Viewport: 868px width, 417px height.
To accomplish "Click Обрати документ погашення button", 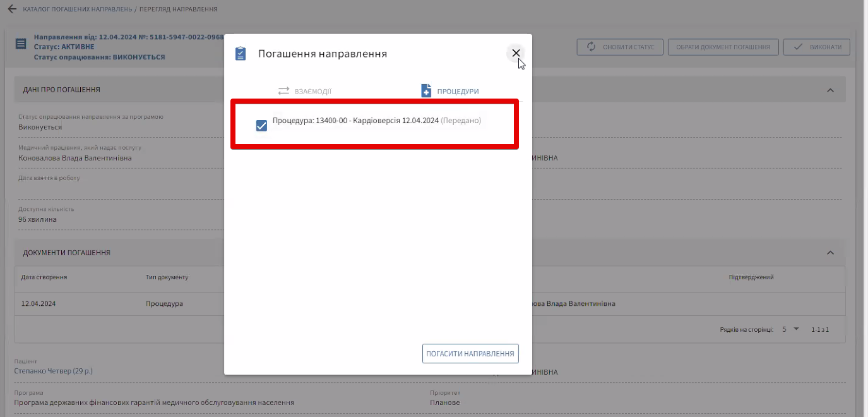I will pos(722,47).
